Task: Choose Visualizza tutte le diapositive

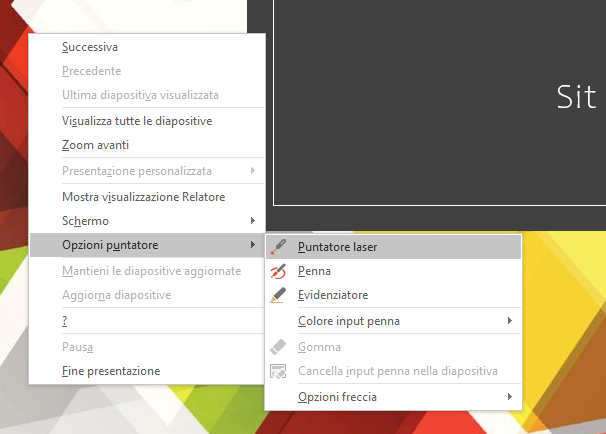Action: (136, 121)
